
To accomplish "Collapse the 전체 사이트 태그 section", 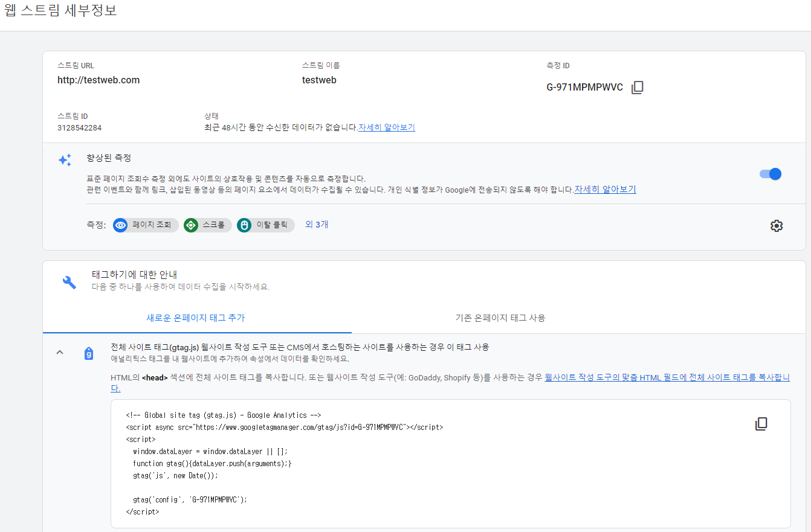I will 59,353.
